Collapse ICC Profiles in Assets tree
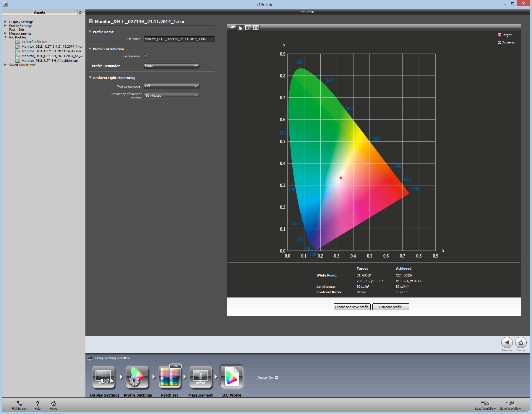Viewport: 532px width, 414px height. (x=5, y=37)
